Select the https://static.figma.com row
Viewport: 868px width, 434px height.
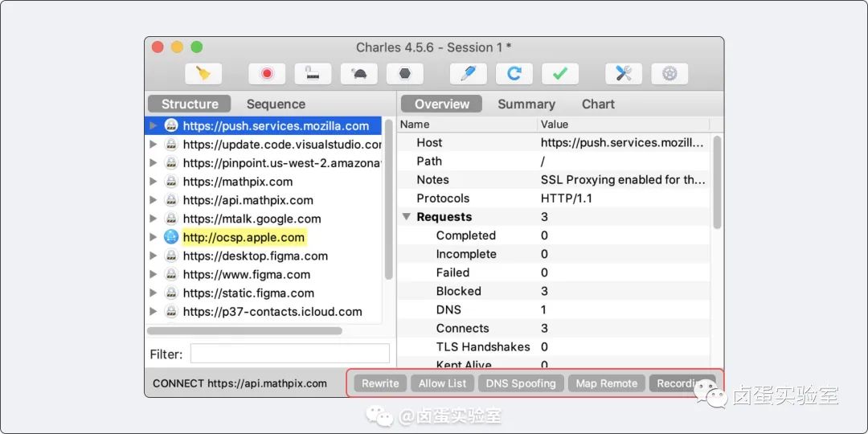(x=264, y=293)
